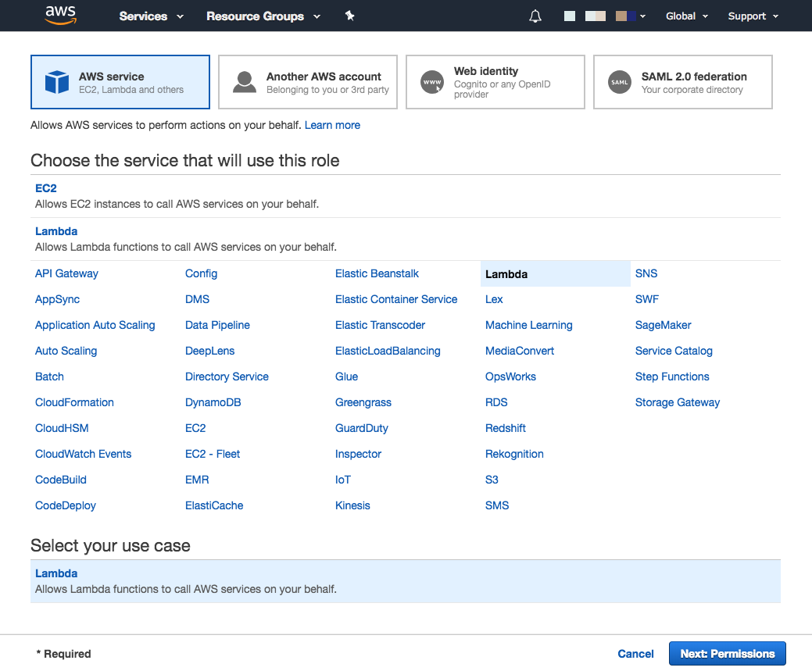Click the Cancel link

[635, 654]
